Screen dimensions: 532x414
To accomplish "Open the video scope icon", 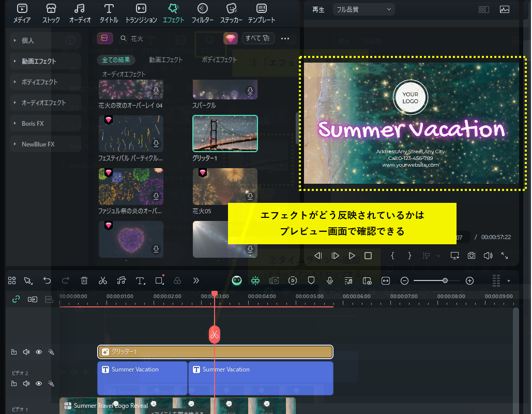I will pos(505,9).
